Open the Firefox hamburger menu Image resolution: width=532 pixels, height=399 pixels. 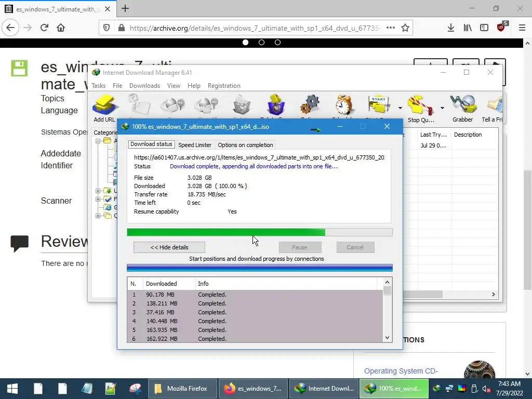(x=522, y=28)
